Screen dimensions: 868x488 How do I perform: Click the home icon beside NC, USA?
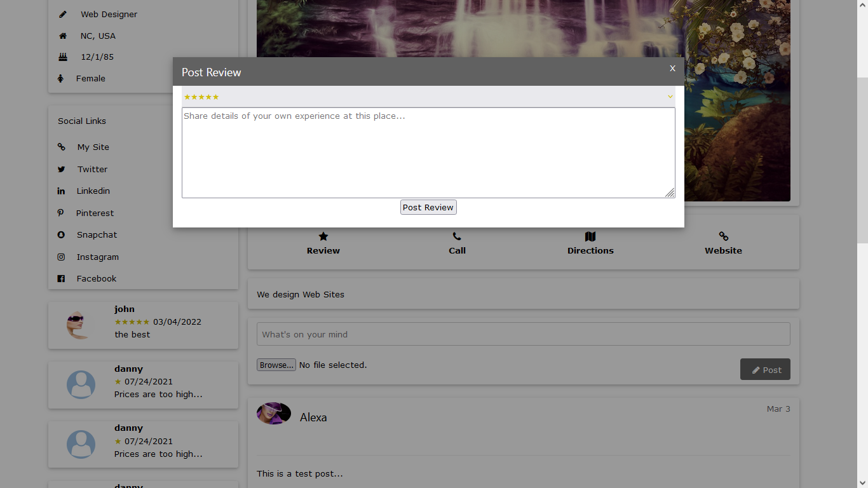tap(62, 36)
